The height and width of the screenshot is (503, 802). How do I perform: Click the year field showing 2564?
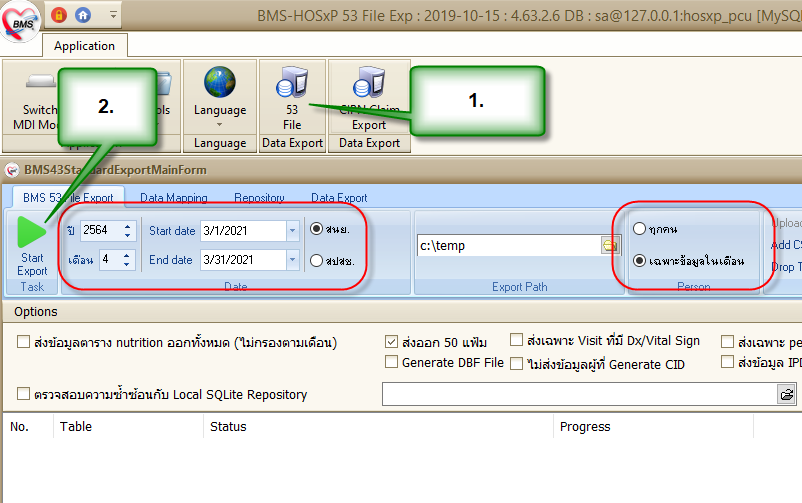[x=100, y=230]
